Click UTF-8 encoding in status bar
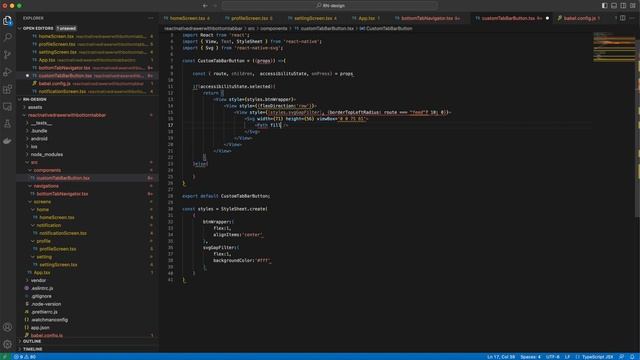Screen dimensions: 640x360 [x=553, y=357]
